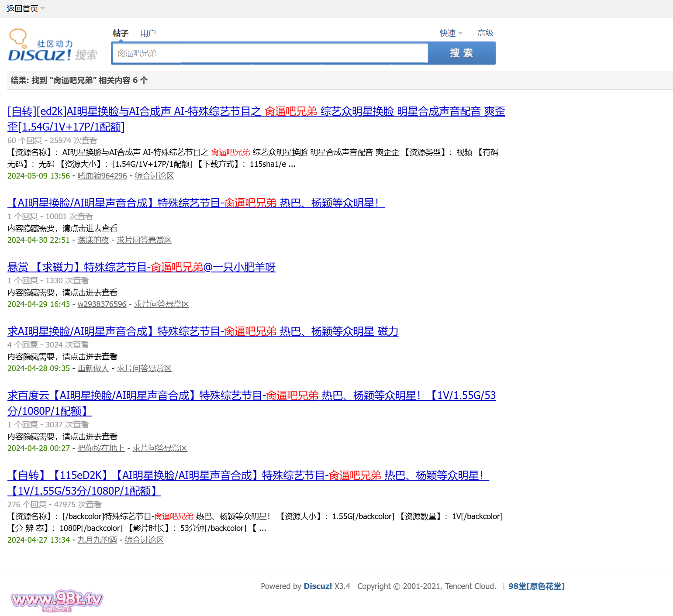Image resolution: width=673 pixels, height=616 pixels.
Task: Click the date text 2024-05-09 13:56
Action: [x=39, y=176]
